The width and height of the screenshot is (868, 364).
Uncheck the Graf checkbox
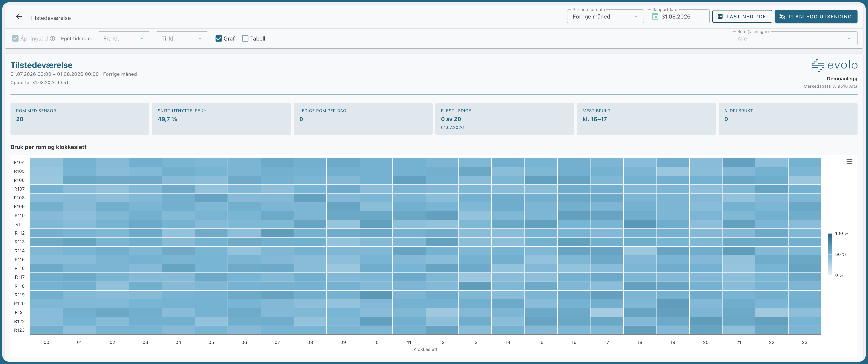tap(219, 38)
